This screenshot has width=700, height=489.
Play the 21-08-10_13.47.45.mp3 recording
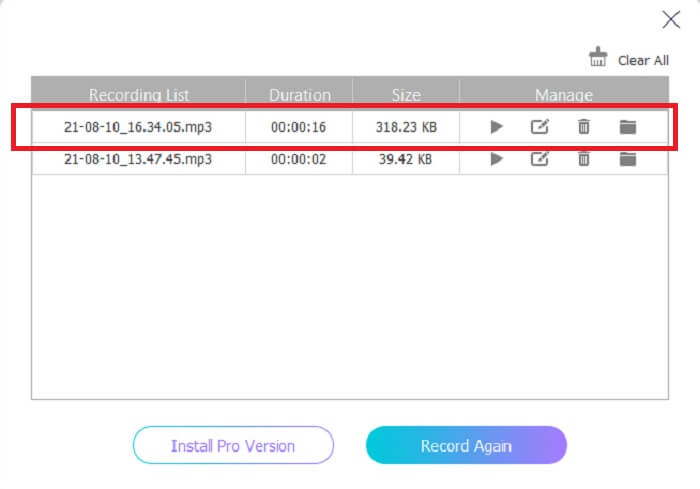pyautogui.click(x=496, y=159)
